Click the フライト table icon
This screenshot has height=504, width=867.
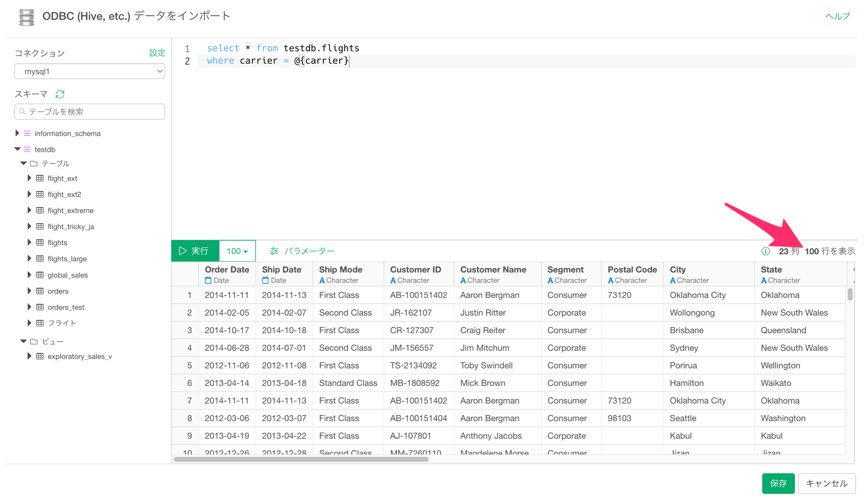[x=40, y=323]
